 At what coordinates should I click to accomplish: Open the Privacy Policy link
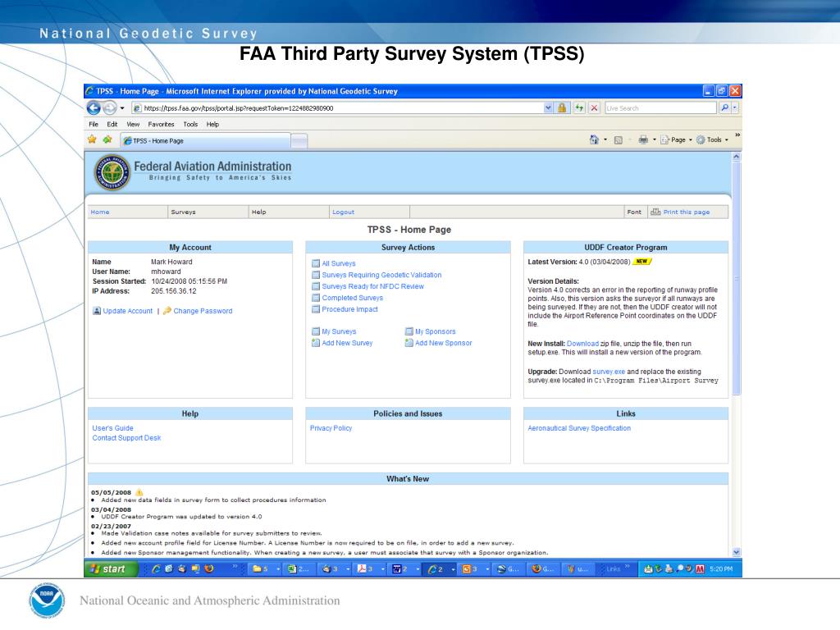tap(331, 428)
